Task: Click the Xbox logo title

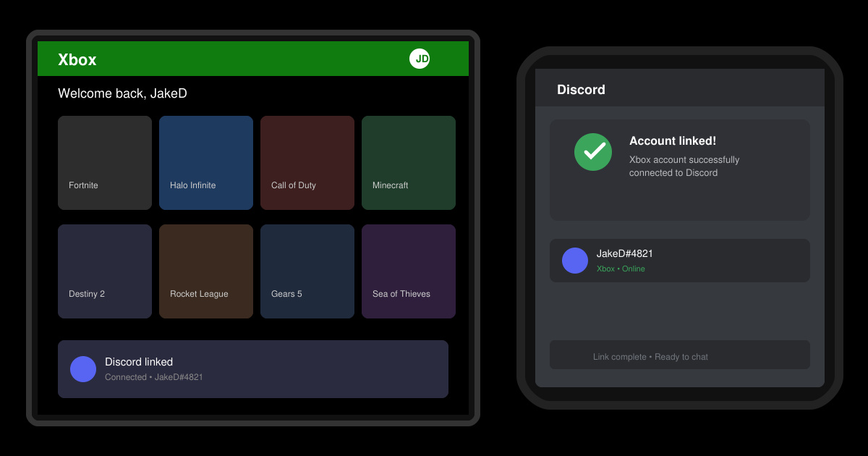Action: (x=77, y=59)
